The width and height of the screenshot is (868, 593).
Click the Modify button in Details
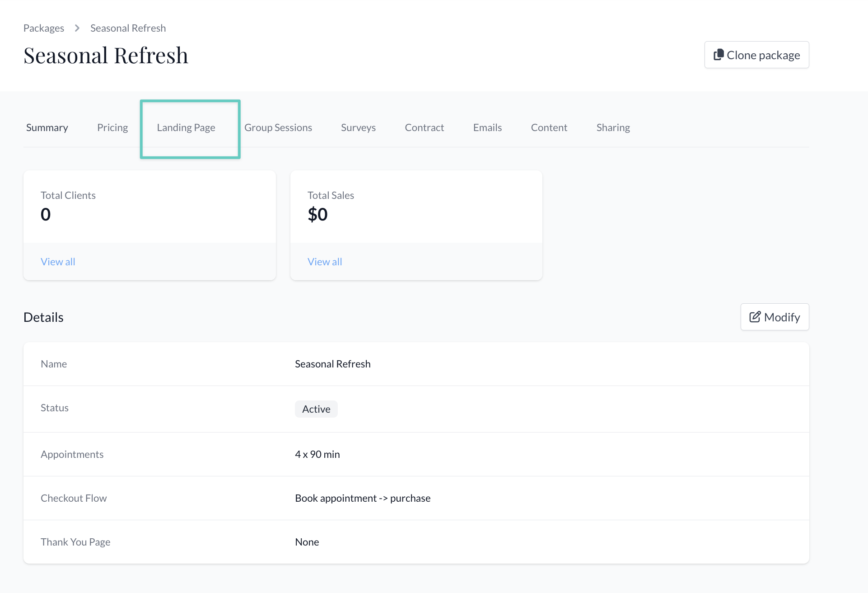775,316
